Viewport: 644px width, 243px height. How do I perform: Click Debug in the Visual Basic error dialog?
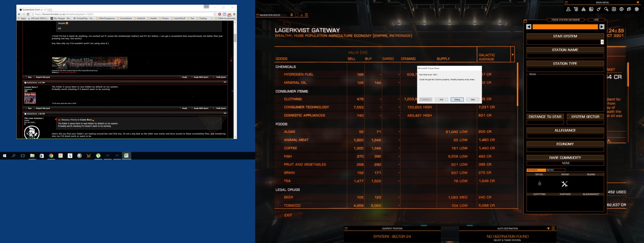[457, 100]
